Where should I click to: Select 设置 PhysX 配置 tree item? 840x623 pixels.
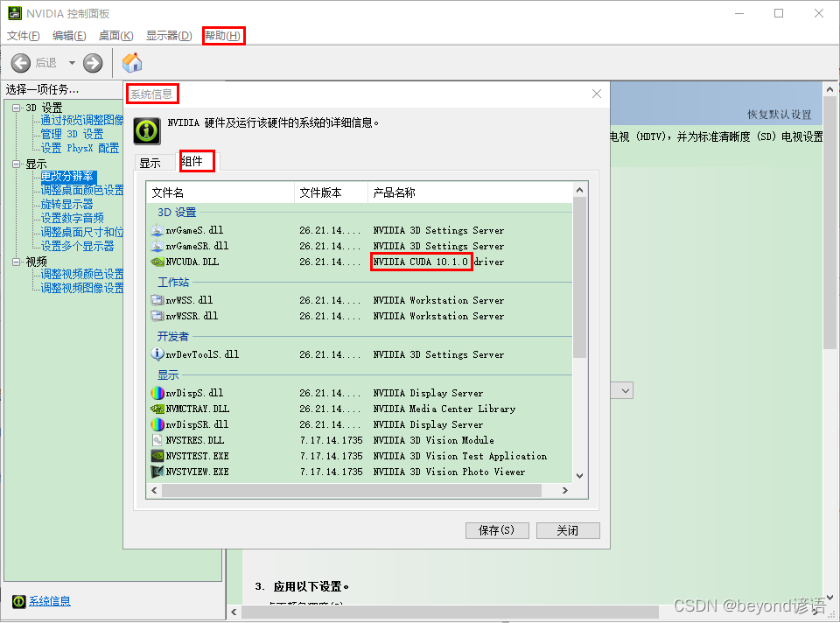[x=80, y=148]
